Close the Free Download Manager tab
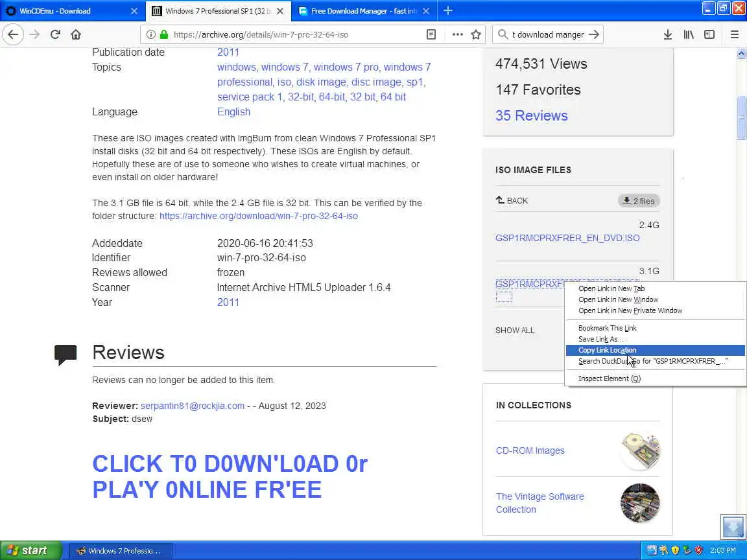747x560 pixels. (x=426, y=11)
